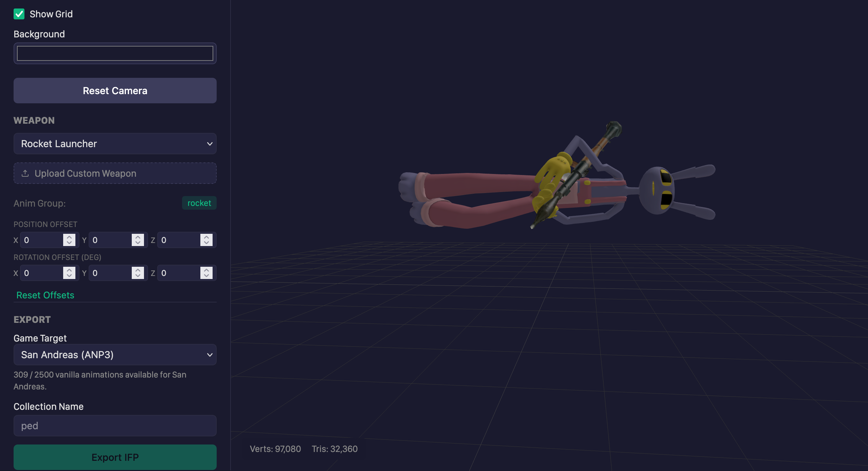Open the Background color picker swatch
Screen dimensions: 868x471
coord(115,53)
